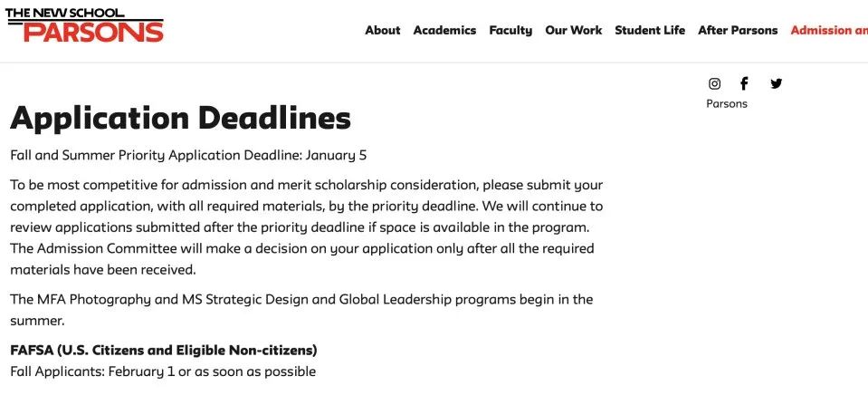
Task: Open the Parsons Instagram page icon
Action: [714, 83]
